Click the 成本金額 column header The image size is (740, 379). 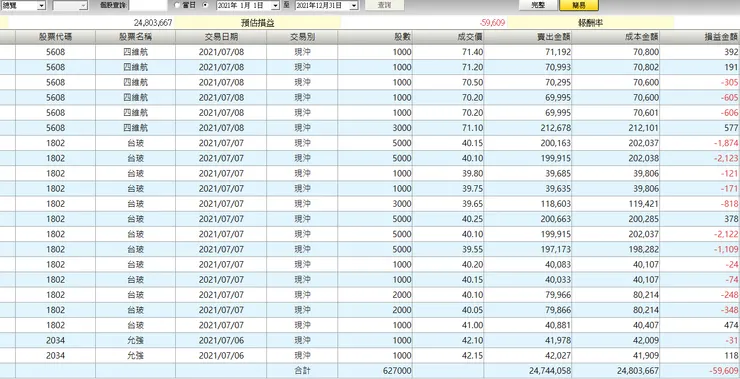pyautogui.click(x=616, y=37)
